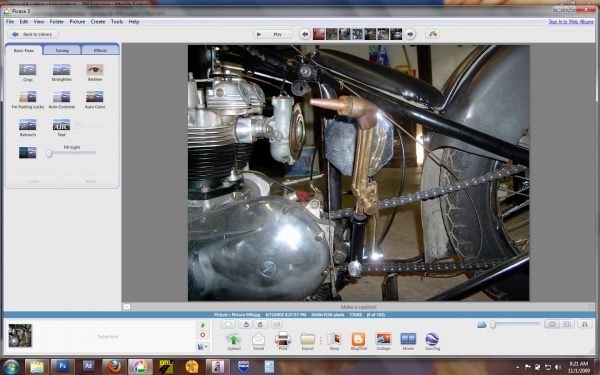
Task: Click the taskbar volume icon
Action: (x=558, y=367)
